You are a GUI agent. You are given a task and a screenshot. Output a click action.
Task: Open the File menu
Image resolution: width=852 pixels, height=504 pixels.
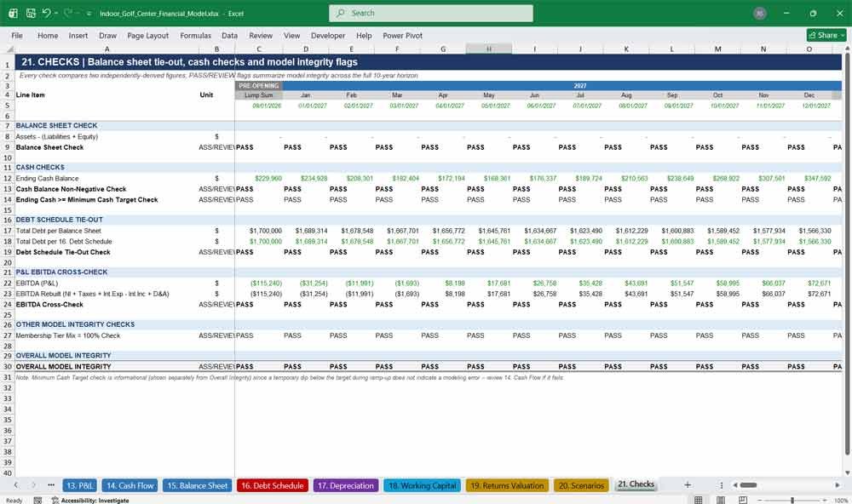pos(17,35)
